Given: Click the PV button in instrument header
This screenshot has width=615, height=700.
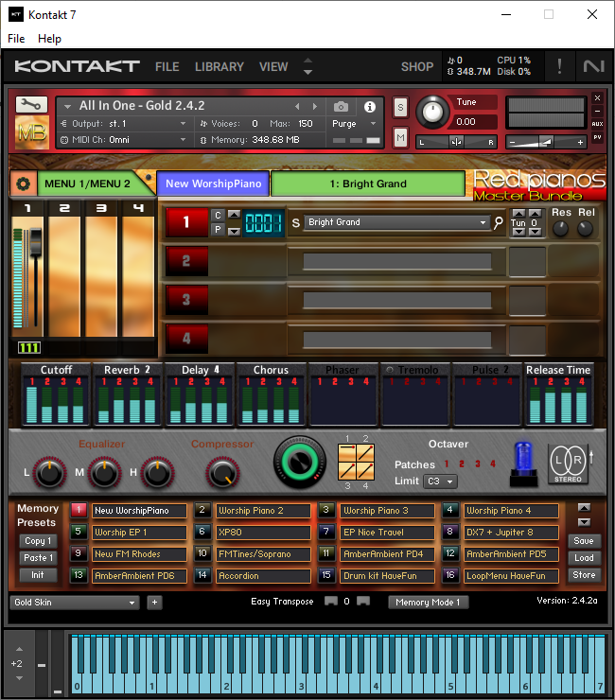Looking at the screenshot, I should [x=597, y=137].
